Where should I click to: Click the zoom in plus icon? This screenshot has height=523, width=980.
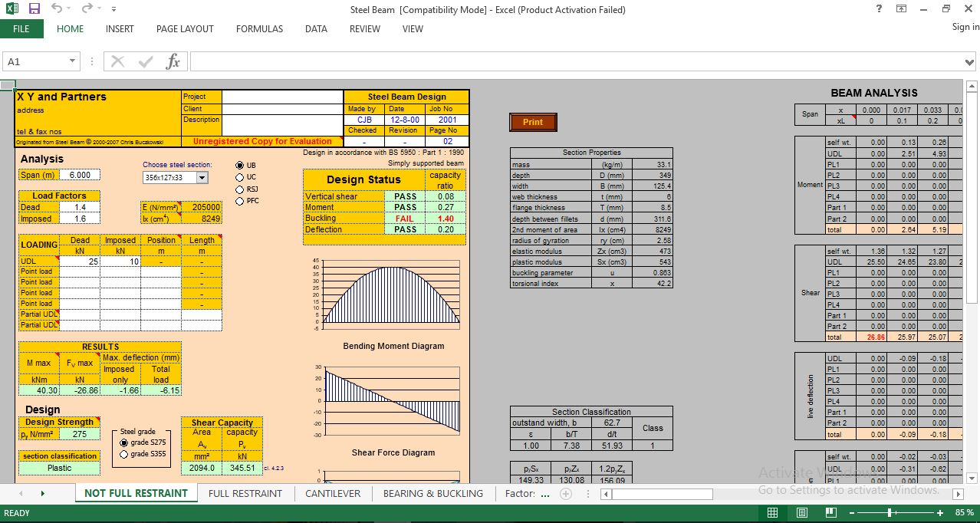click(940, 512)
